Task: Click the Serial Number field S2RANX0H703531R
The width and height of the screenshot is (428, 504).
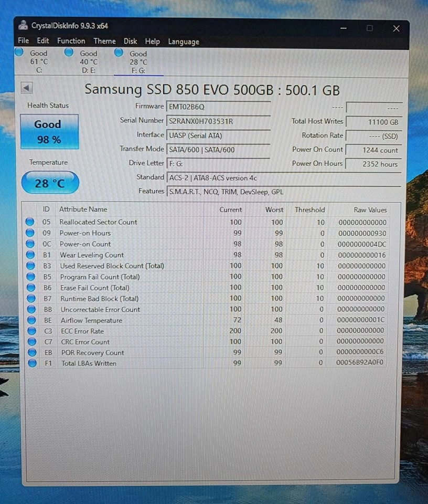Action: pos(218,121)
